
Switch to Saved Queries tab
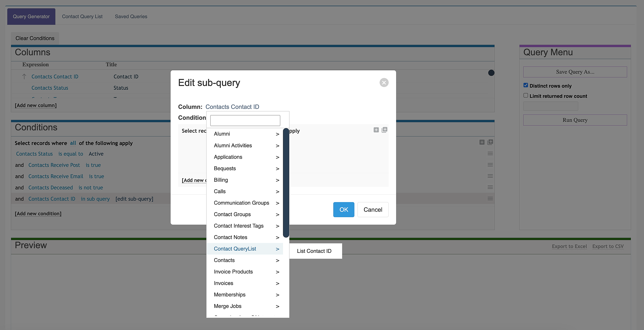(131, 17)
